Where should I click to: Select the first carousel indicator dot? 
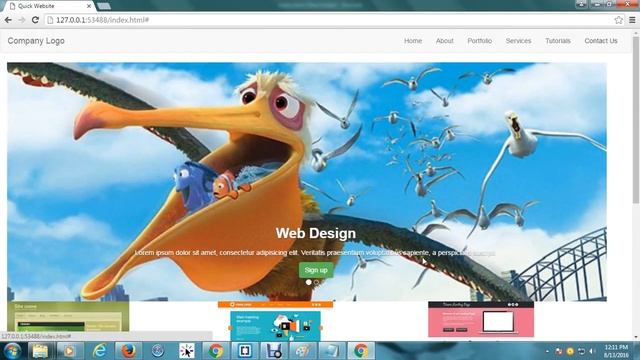[x=309, y=282]
